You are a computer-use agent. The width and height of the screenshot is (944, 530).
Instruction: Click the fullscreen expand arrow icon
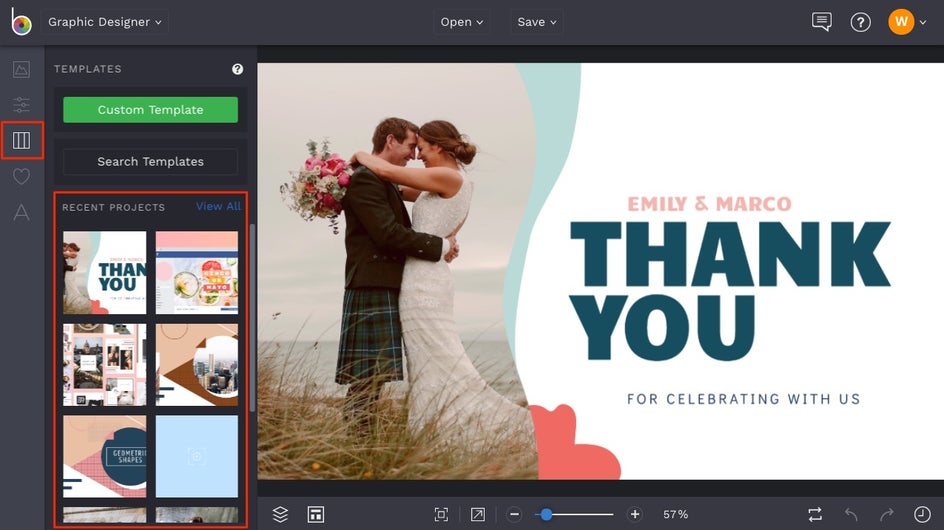point(477,514)
